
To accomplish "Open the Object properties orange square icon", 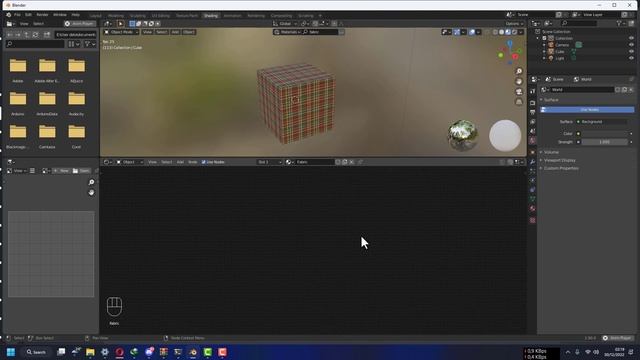I will pyautogui.click(x=533, y=152).
